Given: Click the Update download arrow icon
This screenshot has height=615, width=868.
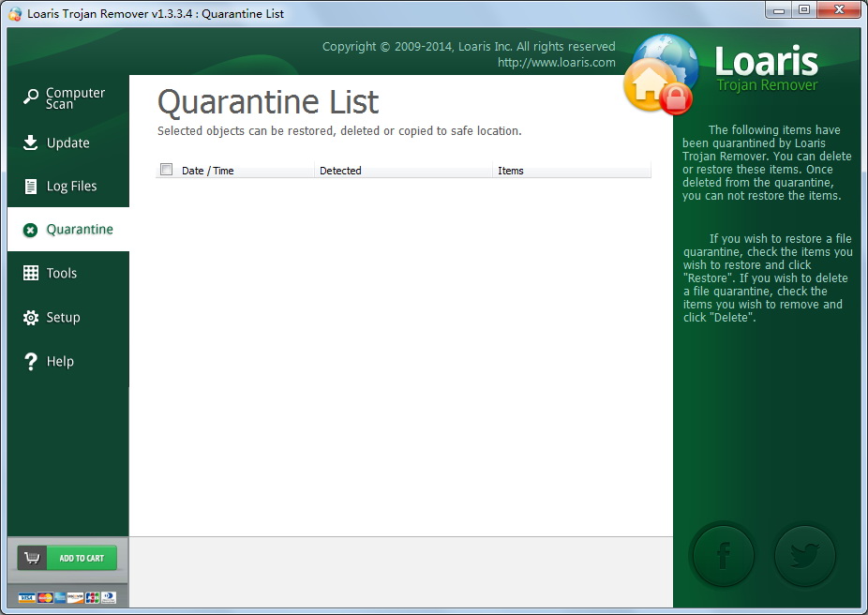Looking at the screenshot, I should pyautogui.click(x=30, y=142).
